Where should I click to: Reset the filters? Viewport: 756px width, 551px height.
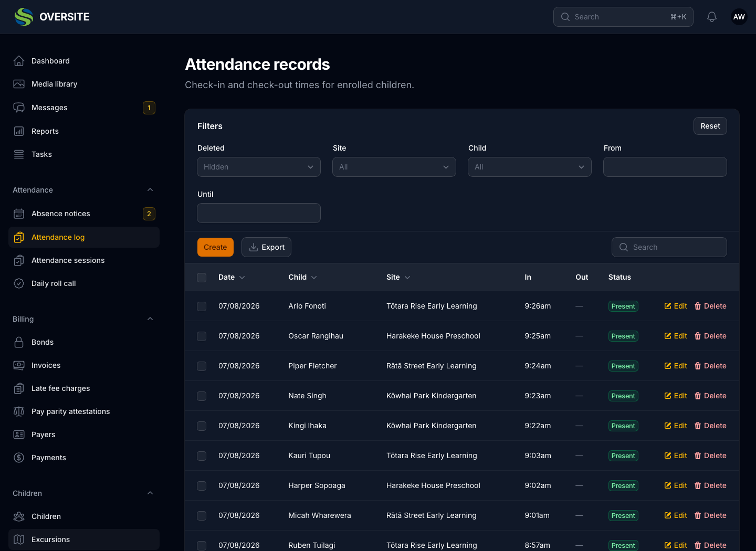click(710, 126)
